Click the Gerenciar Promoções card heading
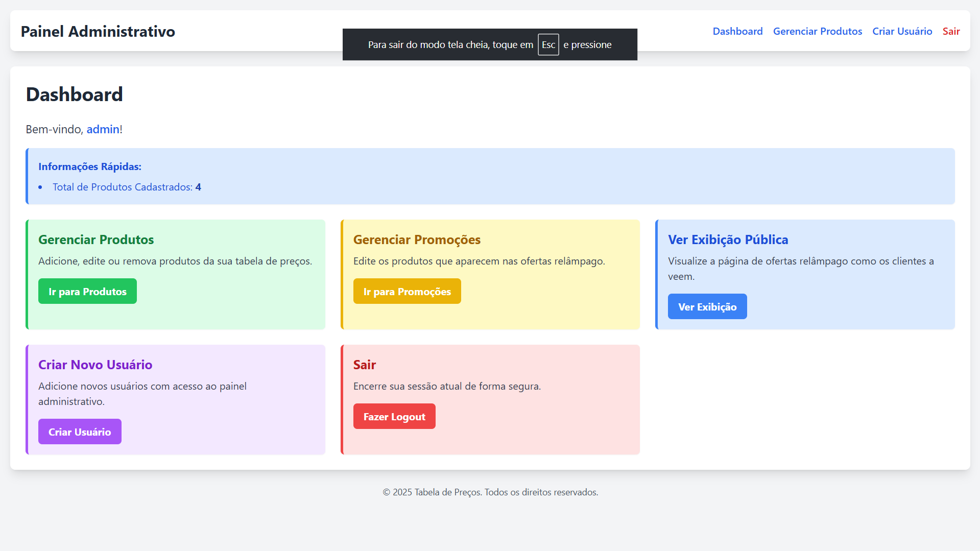This screenshot has height=551, width=980. pos(417,239)
